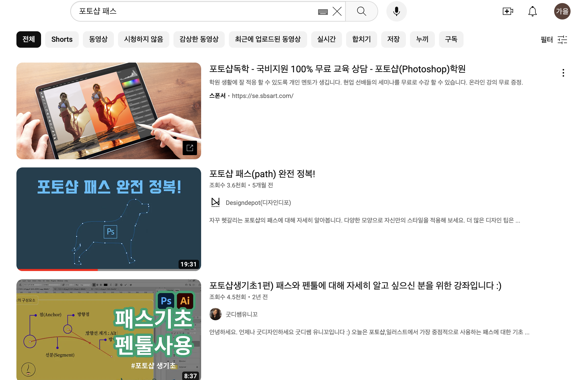Select the 시청하지 않음 chip
588x380 pixels.
coord(143,39)
